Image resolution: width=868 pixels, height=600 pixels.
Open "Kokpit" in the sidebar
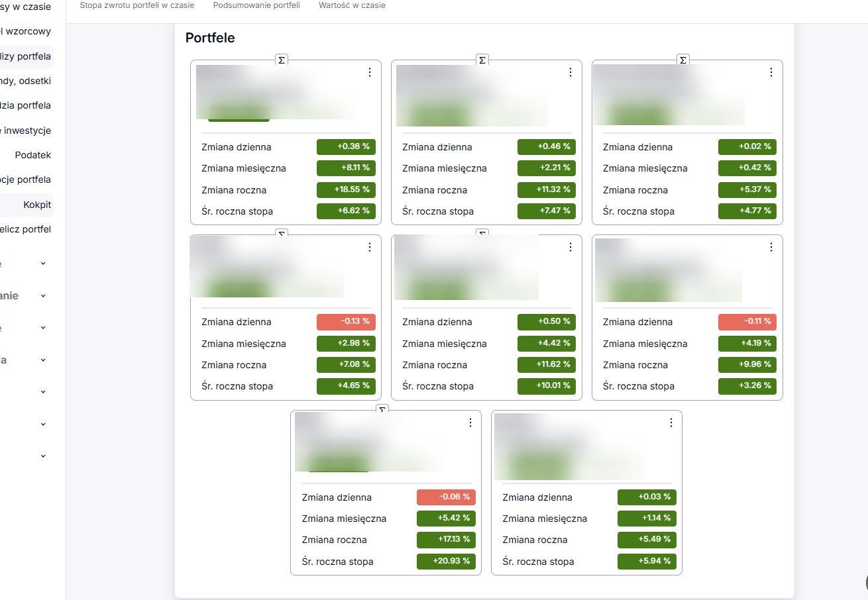37,205
